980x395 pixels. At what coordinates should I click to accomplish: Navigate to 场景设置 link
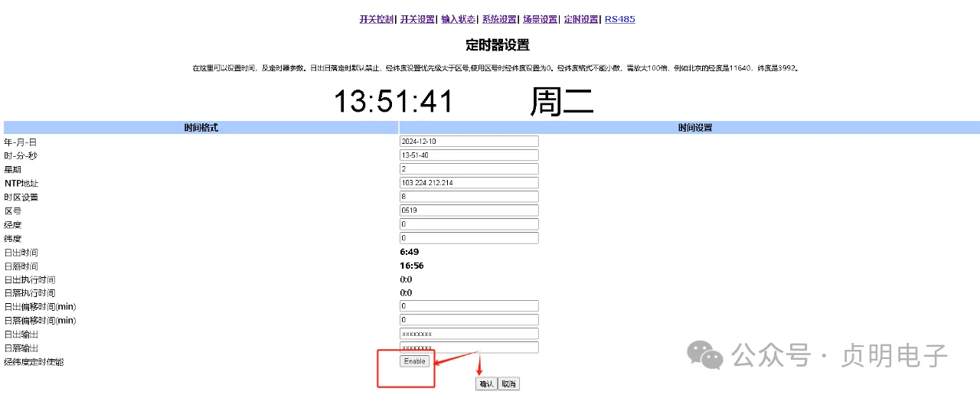(x=540, y=20)
